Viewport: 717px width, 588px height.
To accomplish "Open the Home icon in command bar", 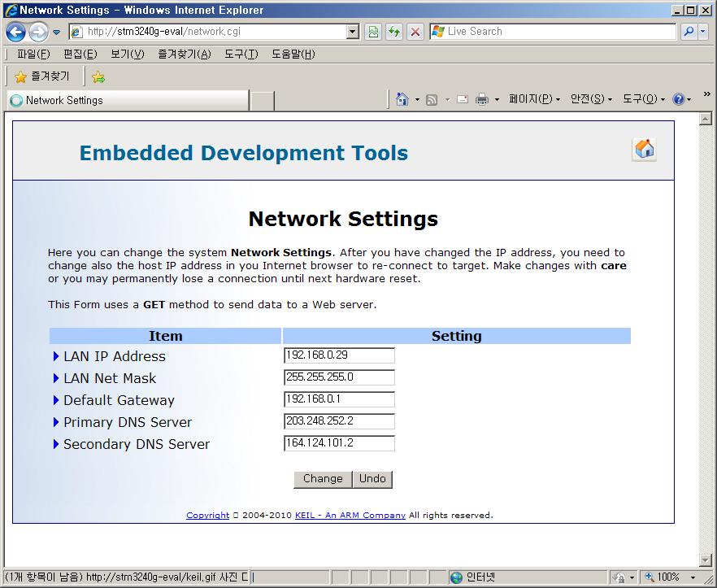I will click(x=402, y=99).
